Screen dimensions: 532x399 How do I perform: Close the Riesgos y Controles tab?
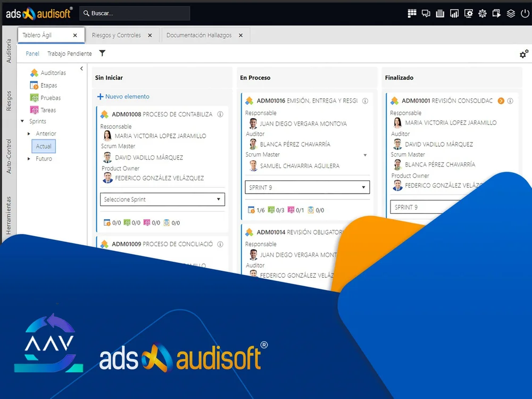coord(150,35)
